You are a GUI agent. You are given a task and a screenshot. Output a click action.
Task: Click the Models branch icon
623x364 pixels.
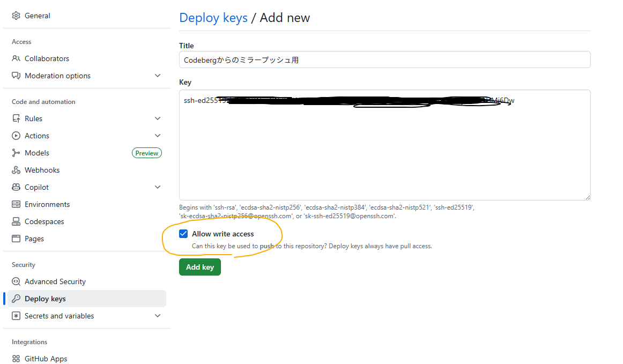click(16, 153)
